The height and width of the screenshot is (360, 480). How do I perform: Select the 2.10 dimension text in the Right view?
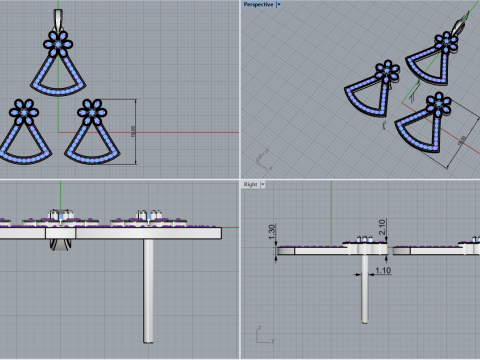(x=382, y=227)
